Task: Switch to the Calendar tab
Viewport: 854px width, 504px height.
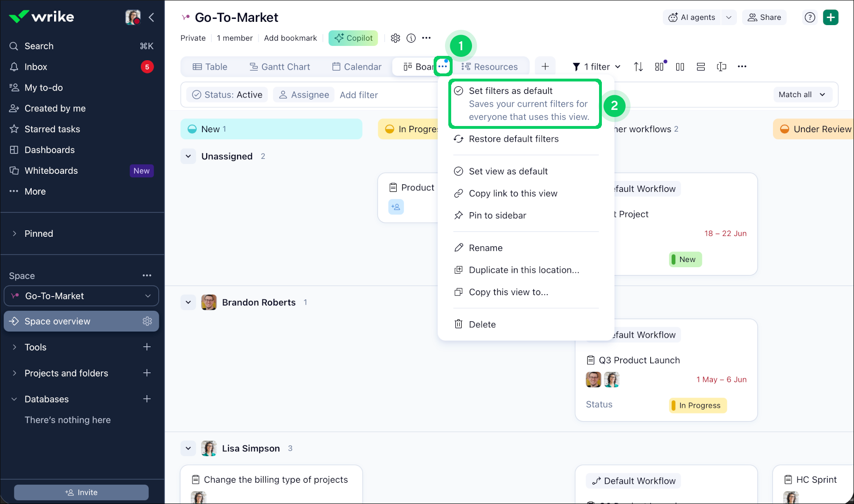Action: coord(356,67)
